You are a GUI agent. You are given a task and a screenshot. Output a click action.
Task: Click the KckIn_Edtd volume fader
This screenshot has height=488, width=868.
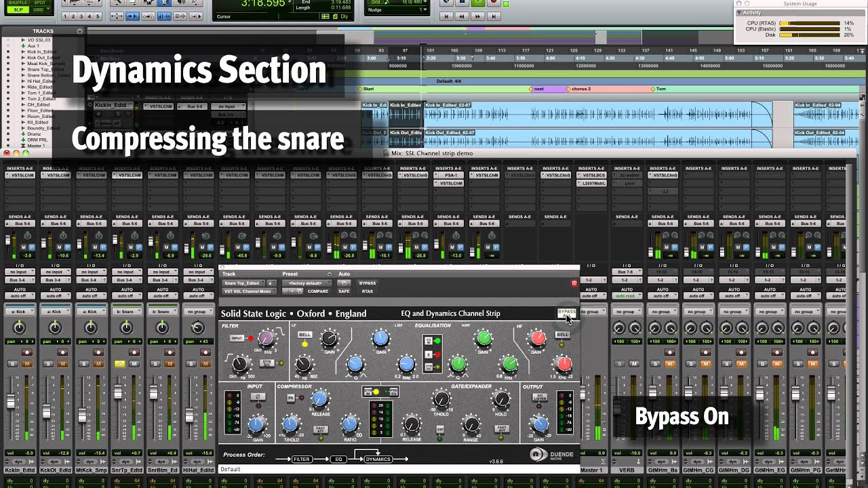click(11, 401)
